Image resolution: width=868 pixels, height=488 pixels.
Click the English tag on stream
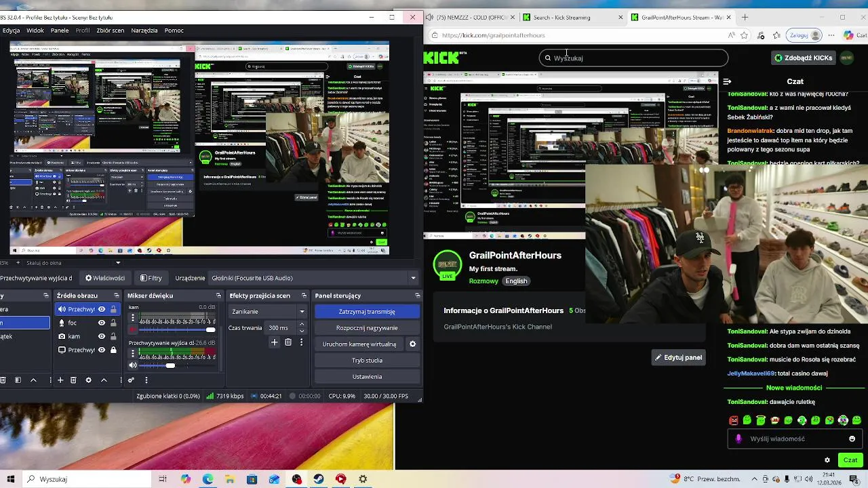pos(516,281)
